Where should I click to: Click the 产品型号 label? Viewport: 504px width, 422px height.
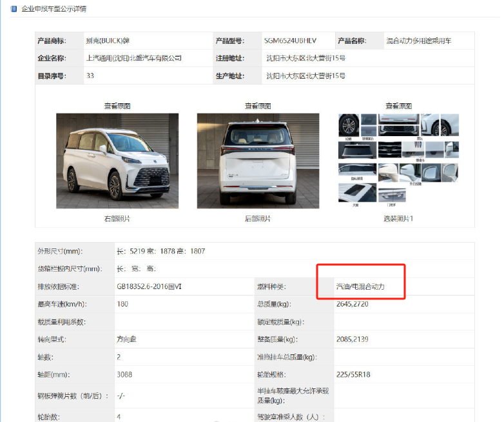230,41
